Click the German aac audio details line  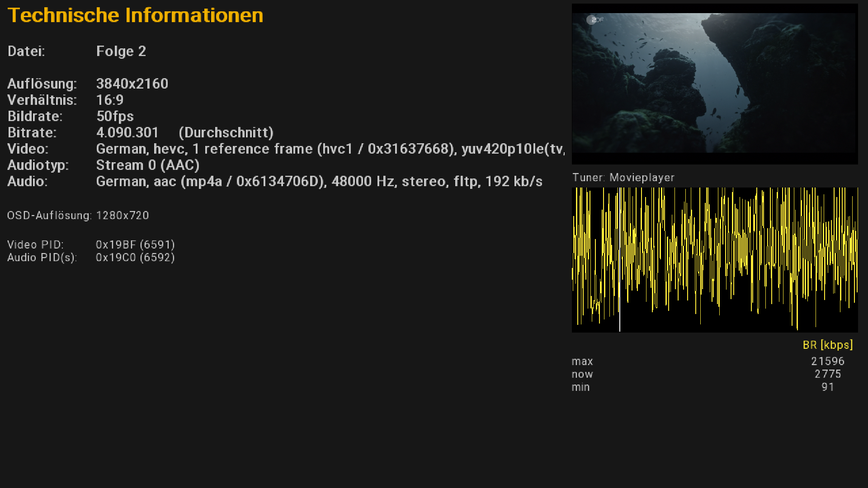(x=319, y=181)
